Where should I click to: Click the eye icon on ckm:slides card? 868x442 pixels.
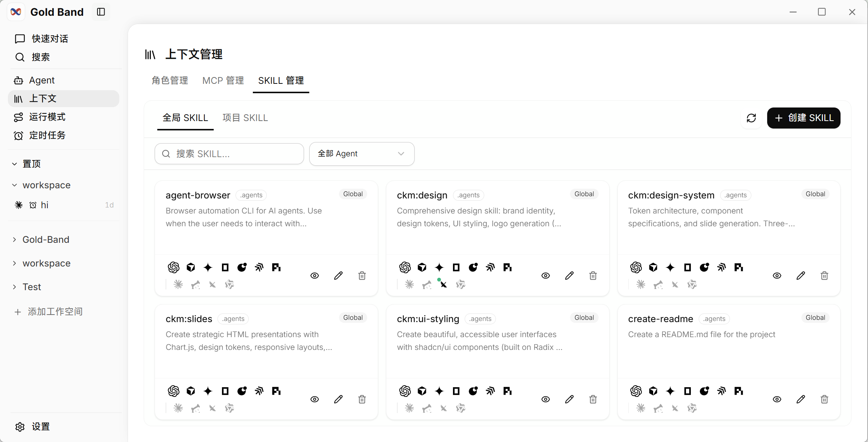(x=315, y=399)
